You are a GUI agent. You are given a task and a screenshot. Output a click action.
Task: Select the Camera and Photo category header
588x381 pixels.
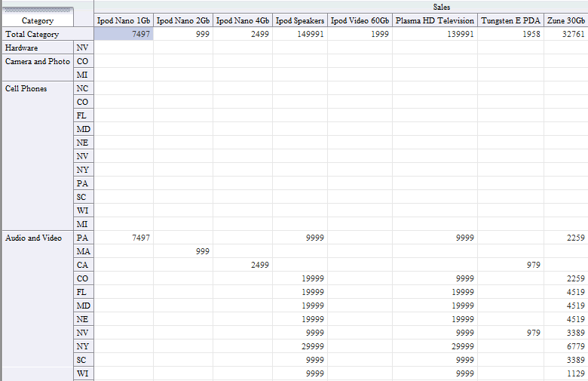coord(38,68)
